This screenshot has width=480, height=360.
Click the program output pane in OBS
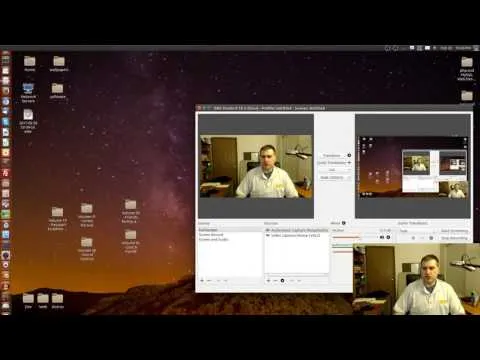413,166
